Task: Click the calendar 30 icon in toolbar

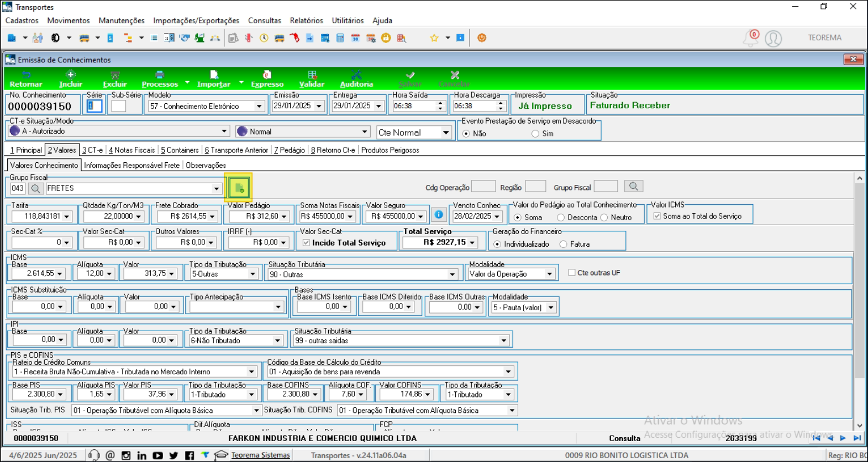Action: [355, 38]
